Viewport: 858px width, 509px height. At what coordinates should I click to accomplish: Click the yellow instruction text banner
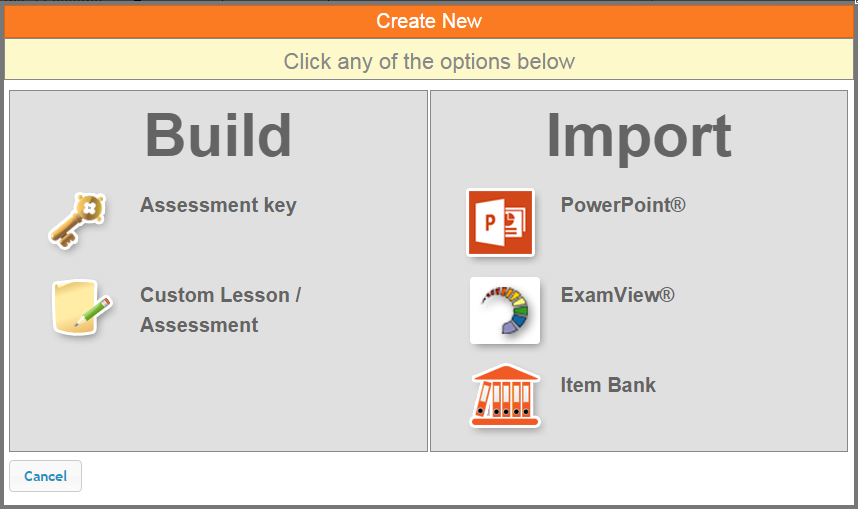click(x=429, y=61)
